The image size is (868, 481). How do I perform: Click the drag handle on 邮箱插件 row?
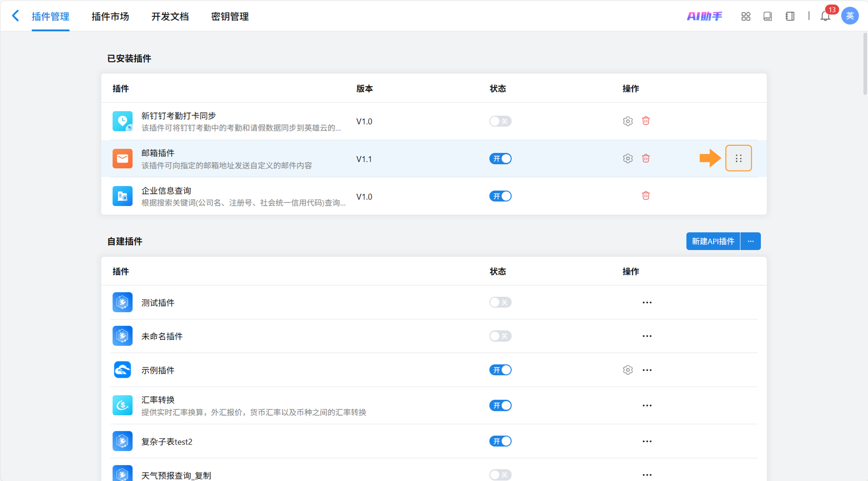coord(738,158)
